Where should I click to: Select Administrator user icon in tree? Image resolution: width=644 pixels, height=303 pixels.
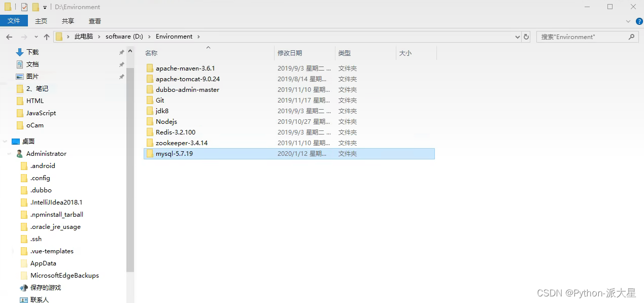[x=19, y=154]
